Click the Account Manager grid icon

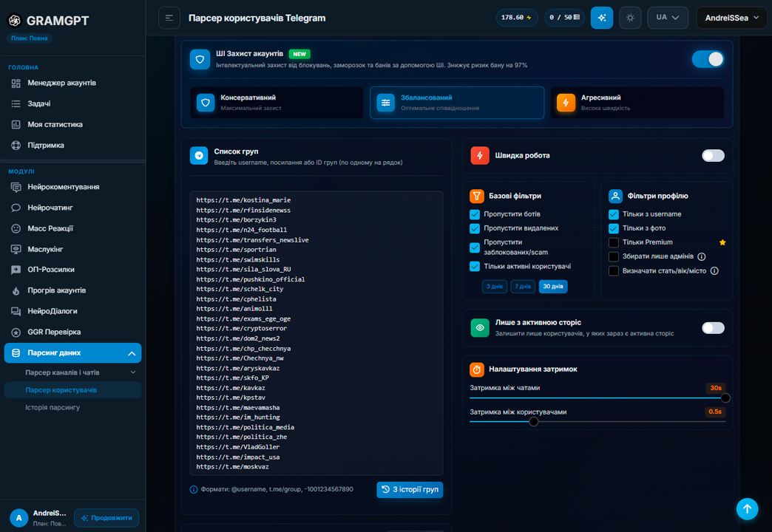tap(16, 83)
